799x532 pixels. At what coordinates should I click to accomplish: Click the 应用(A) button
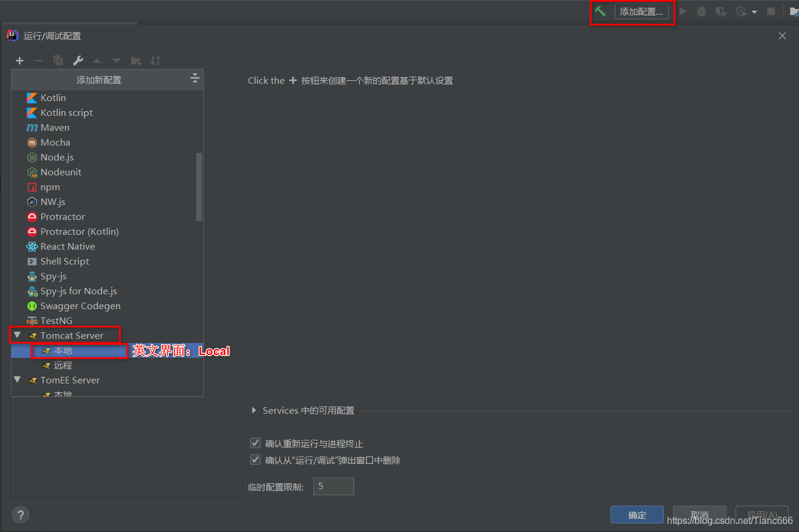tap(762, 515)
